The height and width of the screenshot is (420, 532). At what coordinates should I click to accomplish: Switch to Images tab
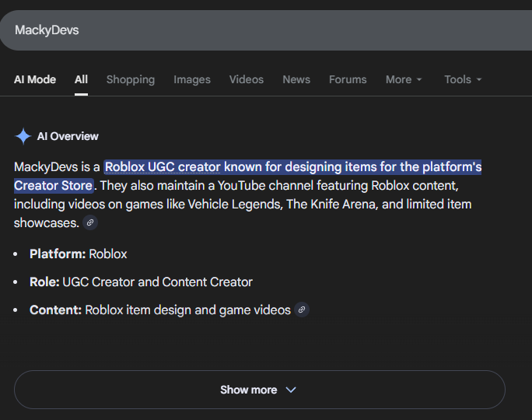point(192,79)
